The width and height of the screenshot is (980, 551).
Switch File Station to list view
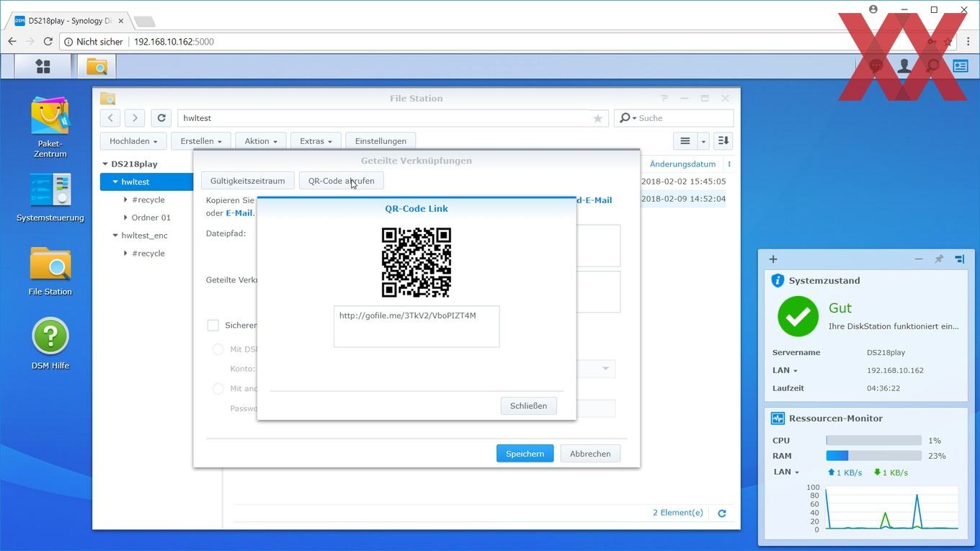(685, 141)
